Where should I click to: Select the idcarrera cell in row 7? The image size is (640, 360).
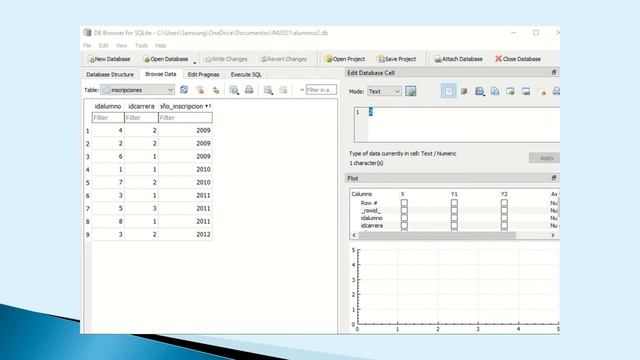[141, 209]
